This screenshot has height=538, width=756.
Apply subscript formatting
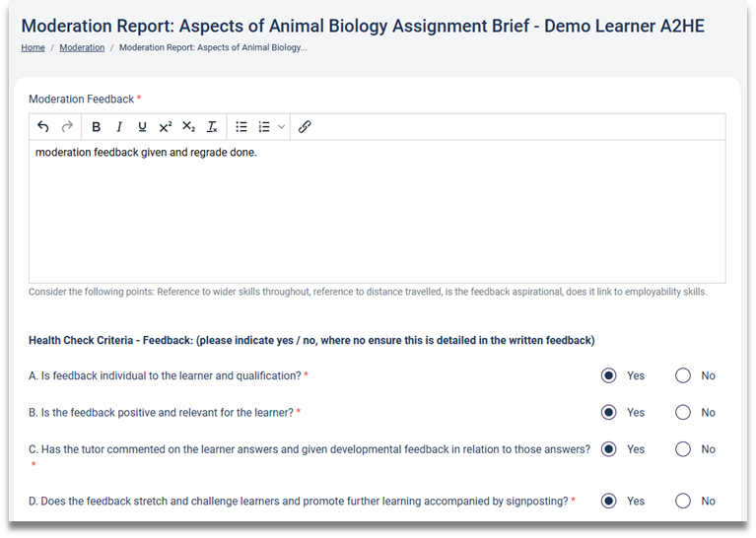[x=188, y=127]
